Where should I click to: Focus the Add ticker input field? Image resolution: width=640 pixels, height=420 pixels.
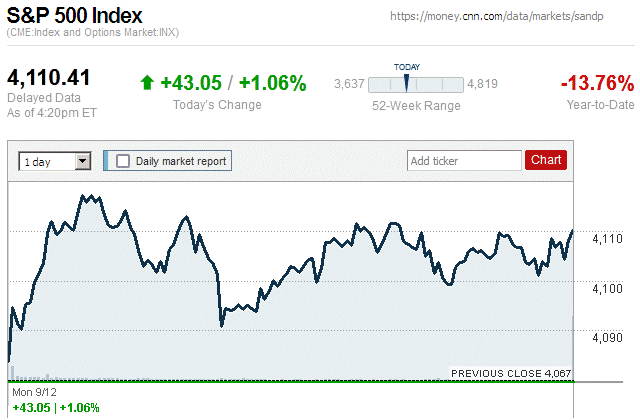tap(464, 160)
